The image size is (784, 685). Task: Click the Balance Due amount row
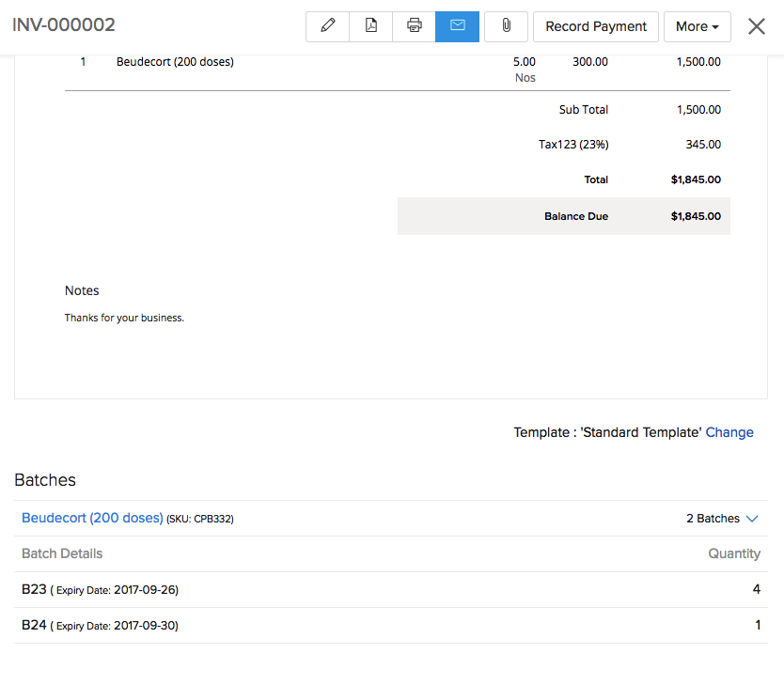(575, 215)
